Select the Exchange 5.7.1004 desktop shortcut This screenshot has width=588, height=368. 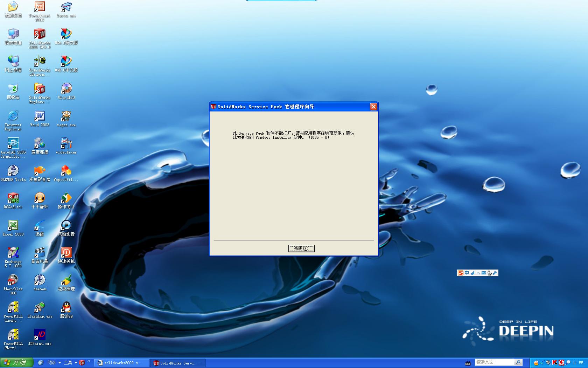(13, 258)
